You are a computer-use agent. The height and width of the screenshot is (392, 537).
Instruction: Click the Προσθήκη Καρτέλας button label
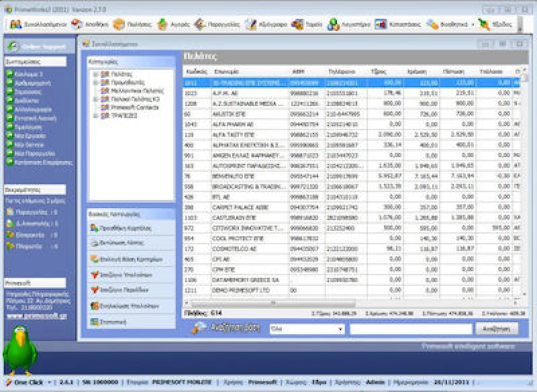click(x=126, y=228)
